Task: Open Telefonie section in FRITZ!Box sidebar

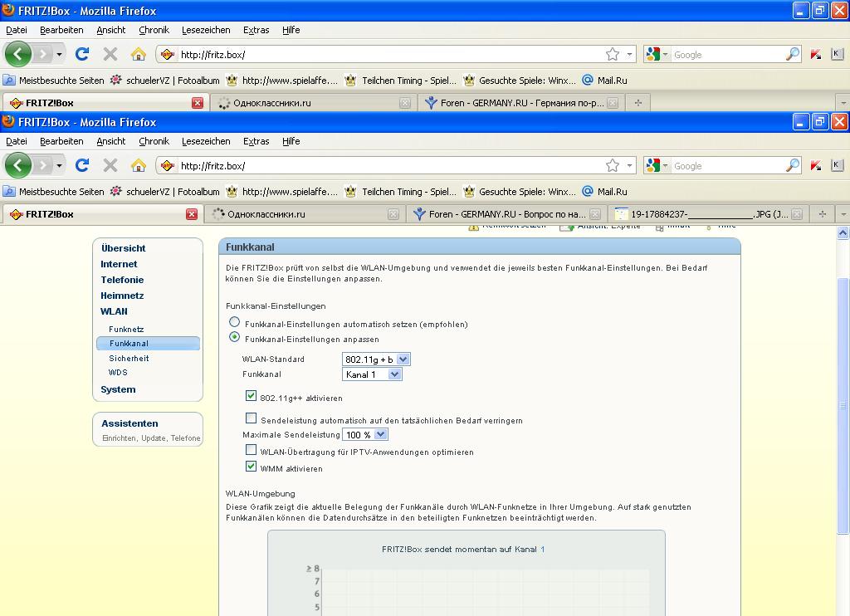Action: tap(122, 280)
